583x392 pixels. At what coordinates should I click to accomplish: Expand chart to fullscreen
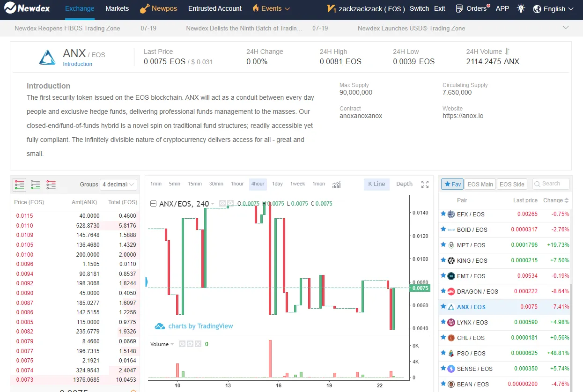pyautogui.click(x=425, y=184)
